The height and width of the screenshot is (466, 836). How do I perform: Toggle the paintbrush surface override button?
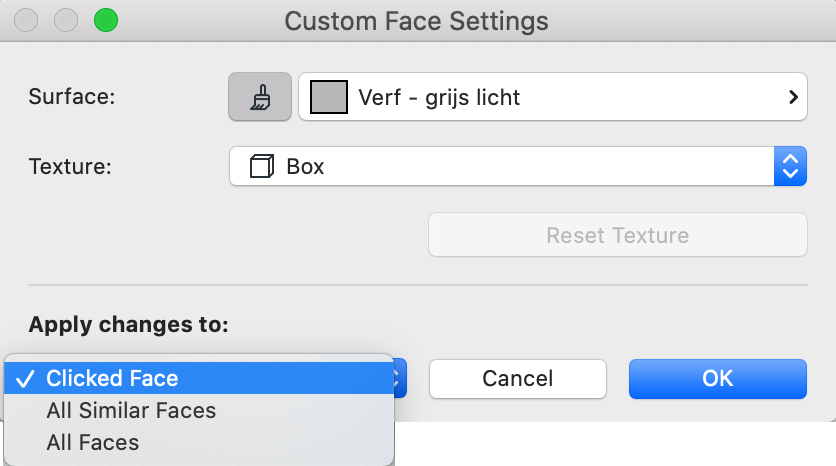[x=260, y=97]
